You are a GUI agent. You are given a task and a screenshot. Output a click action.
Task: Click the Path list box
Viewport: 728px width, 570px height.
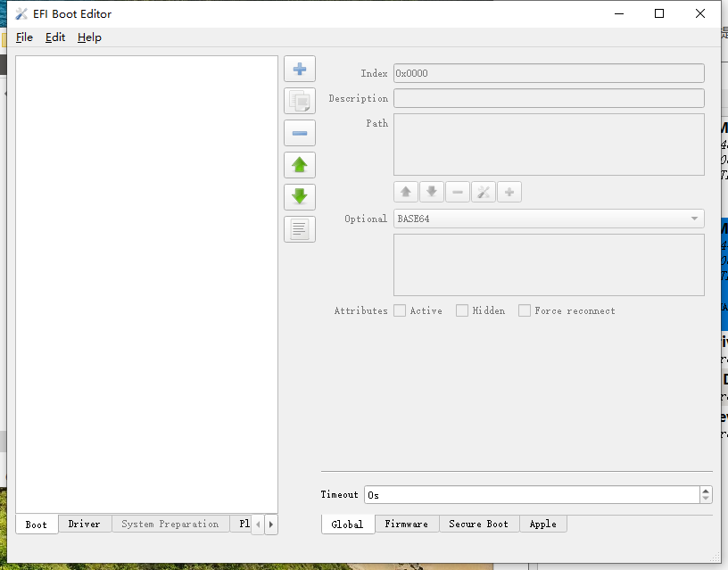[x=549, y=145]
